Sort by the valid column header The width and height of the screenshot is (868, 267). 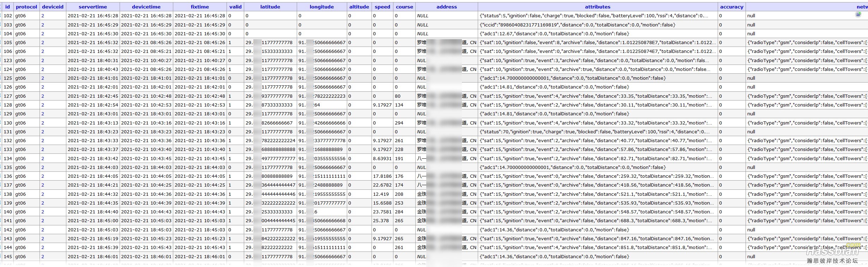pos(235,7)
